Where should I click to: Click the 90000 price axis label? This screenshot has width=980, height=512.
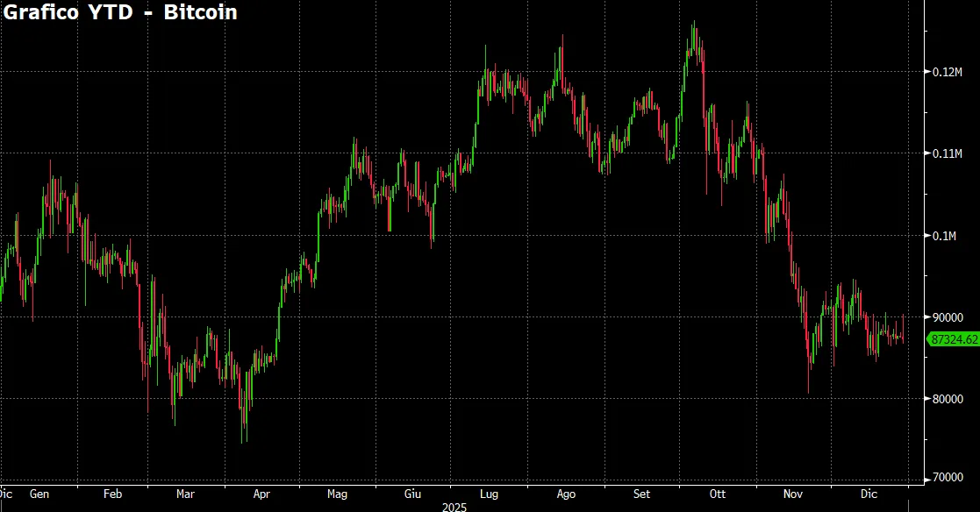948,317
